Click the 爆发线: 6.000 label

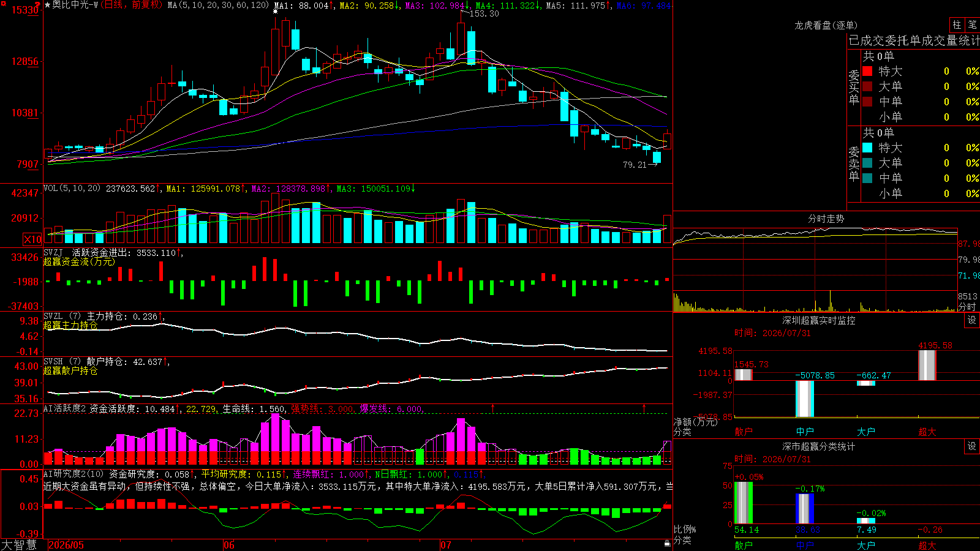pyautogui.click(x=391, y=408)
